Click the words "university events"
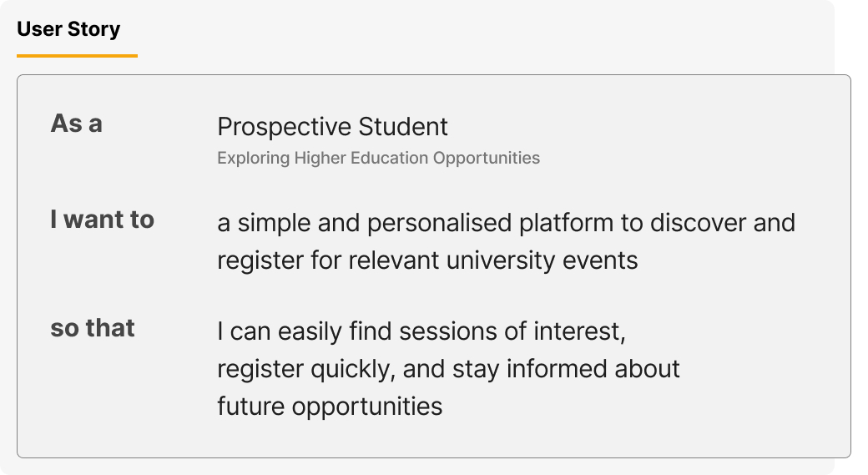Image resolution: width=868 pixels, height=475 pixels. 542,260
